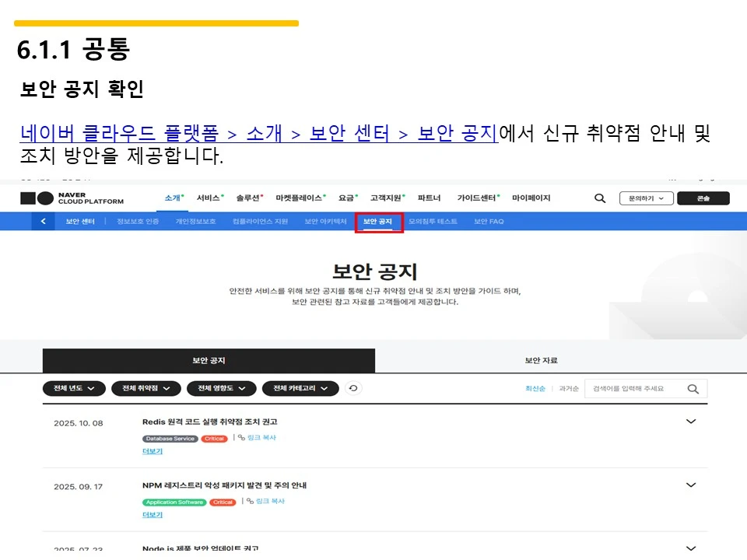Click the filter reset circular-arrow icon
The width and height of the screenshot is (747, 560).
[352, 387]
